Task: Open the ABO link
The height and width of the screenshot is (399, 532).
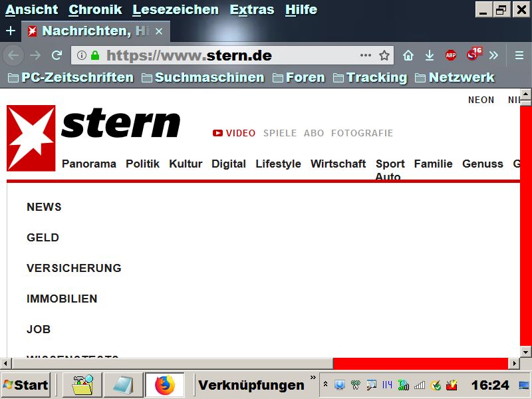Action: click(x=314, y=133)
